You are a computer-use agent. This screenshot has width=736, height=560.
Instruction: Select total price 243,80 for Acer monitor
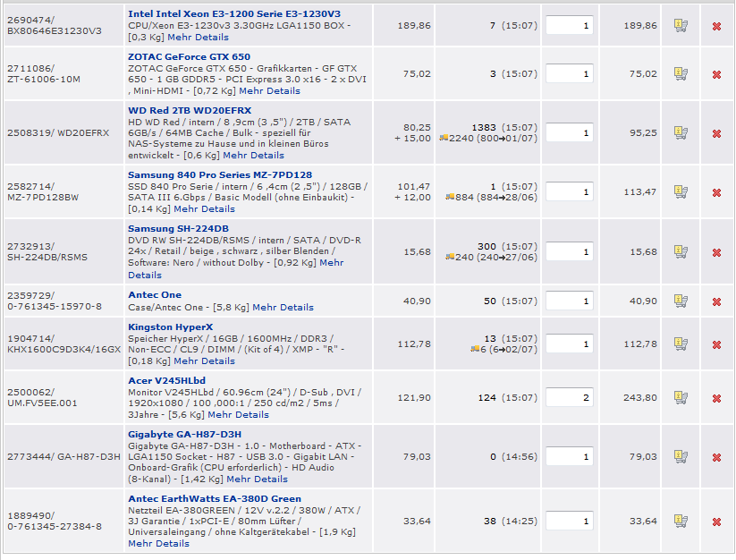(639, 397)
